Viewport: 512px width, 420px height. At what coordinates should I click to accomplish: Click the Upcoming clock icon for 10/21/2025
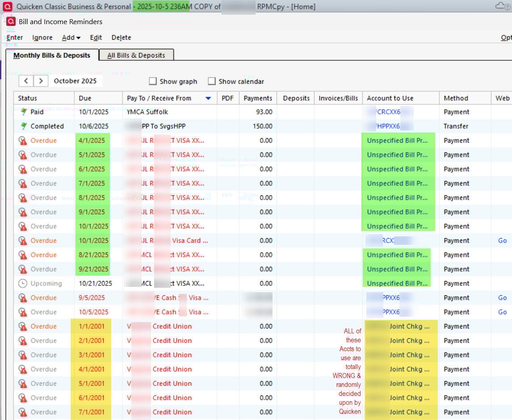(22, 283)
